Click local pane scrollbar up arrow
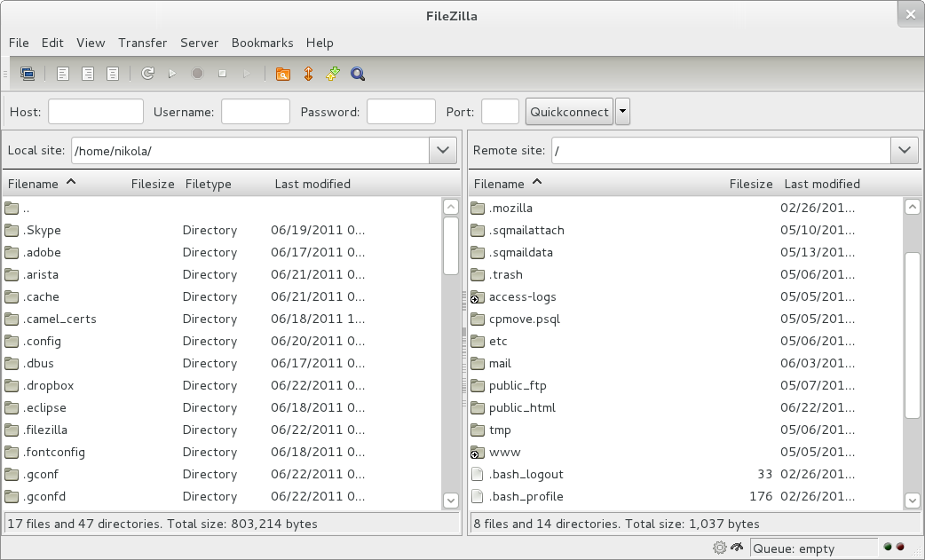925x560 pixels. pyautogui.click(x=451, y=206)
